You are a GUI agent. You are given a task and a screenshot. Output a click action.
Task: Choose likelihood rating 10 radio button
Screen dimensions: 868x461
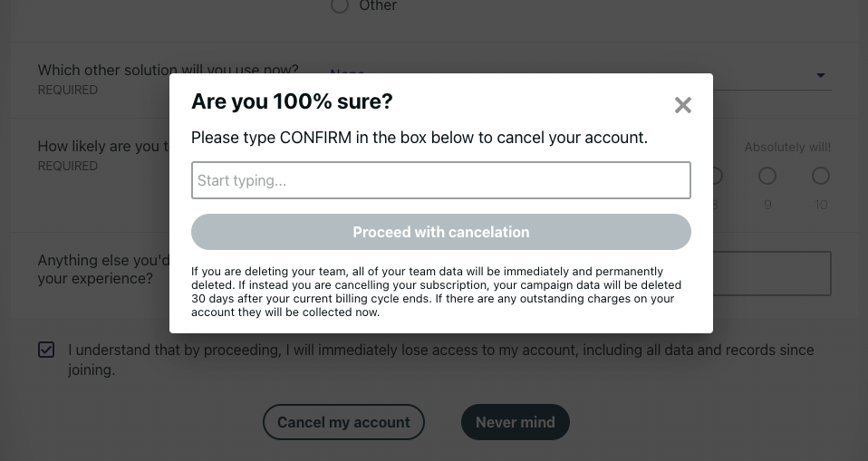(821, 176)
